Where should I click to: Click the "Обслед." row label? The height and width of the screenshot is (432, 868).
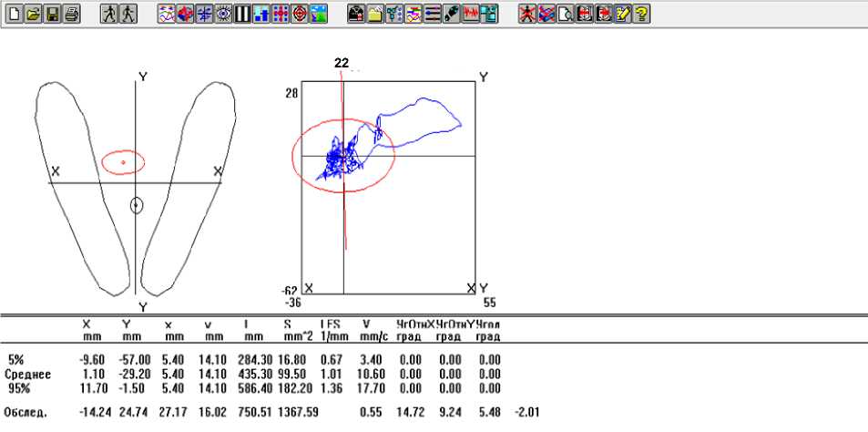point(24,412)
